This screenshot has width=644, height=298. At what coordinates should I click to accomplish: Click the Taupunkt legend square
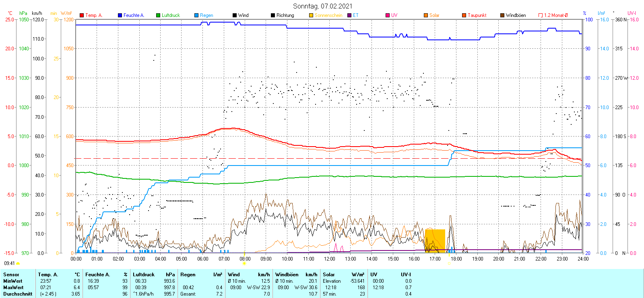tap(464, 15)
